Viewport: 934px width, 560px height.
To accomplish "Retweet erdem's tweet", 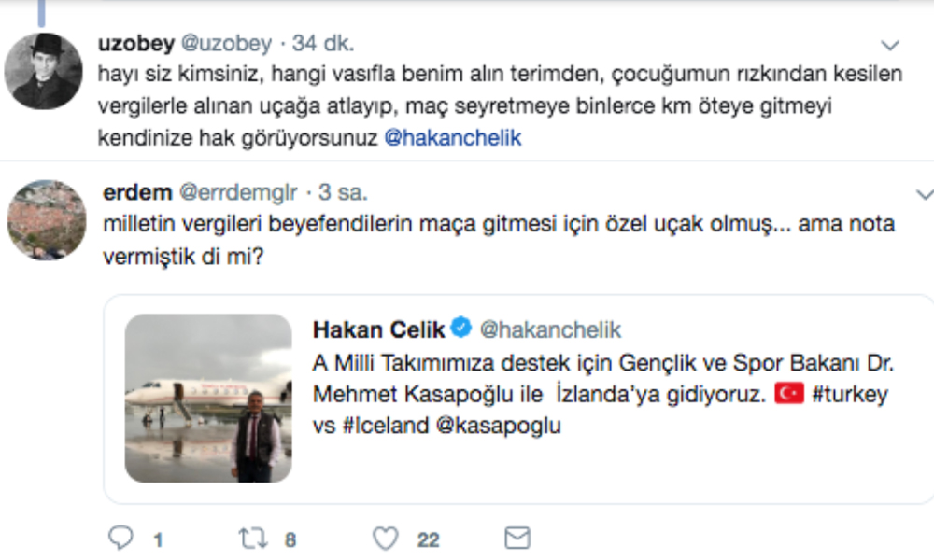I will 253,538.
